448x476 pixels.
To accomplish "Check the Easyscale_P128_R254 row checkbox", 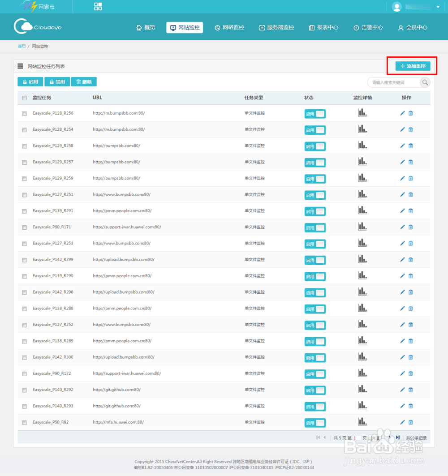I will (x=24, y=130).
